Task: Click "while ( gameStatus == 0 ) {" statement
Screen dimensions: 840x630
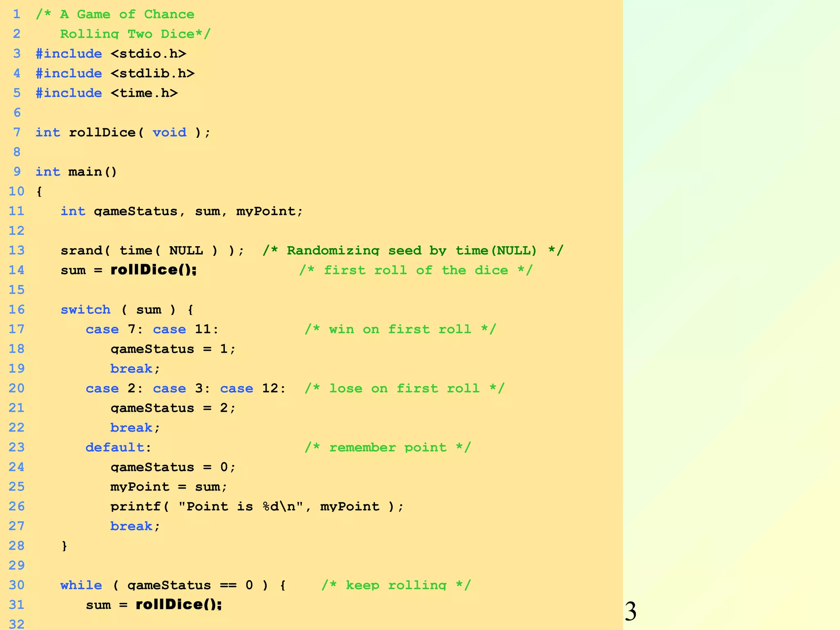Action: 173,585
